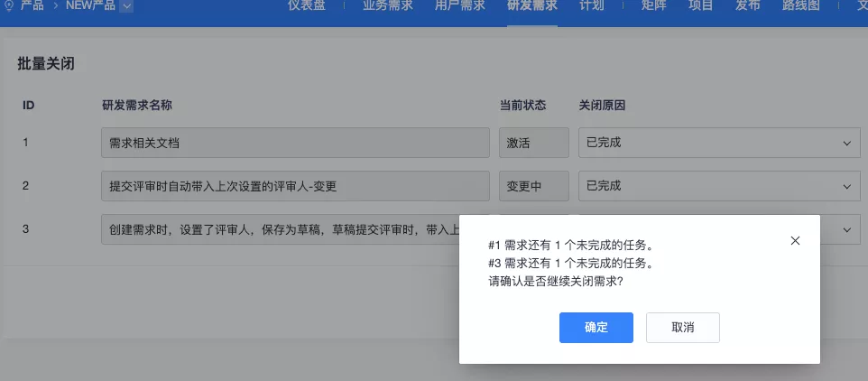Click the 需求相关文档 name field

pyautogui.click(x=296, y=143)
